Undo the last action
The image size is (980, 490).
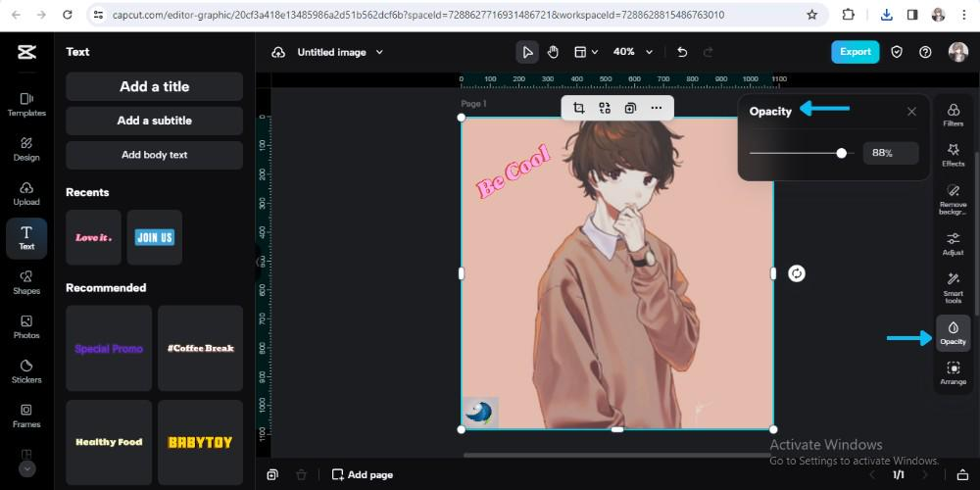[x=682, y=53]
